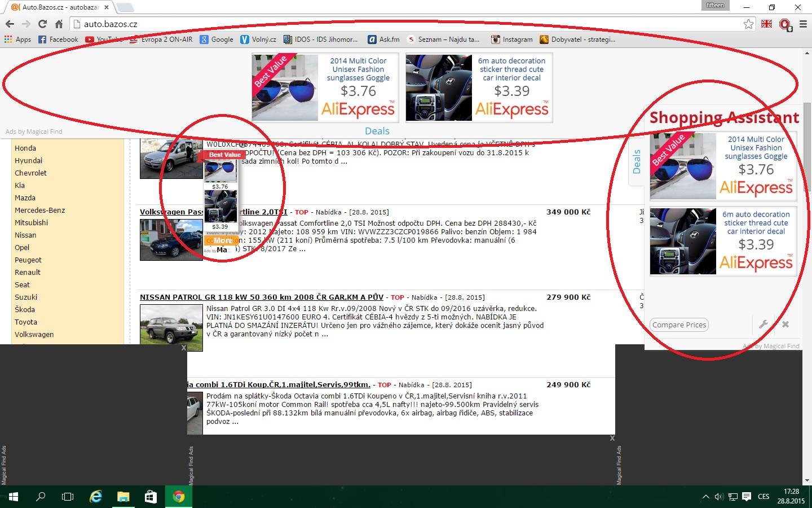Image resolution: width=812 pixels, height=508 pixels.
Task: Open the Apps bookmarks shortcut
Action: pos(17,40)
